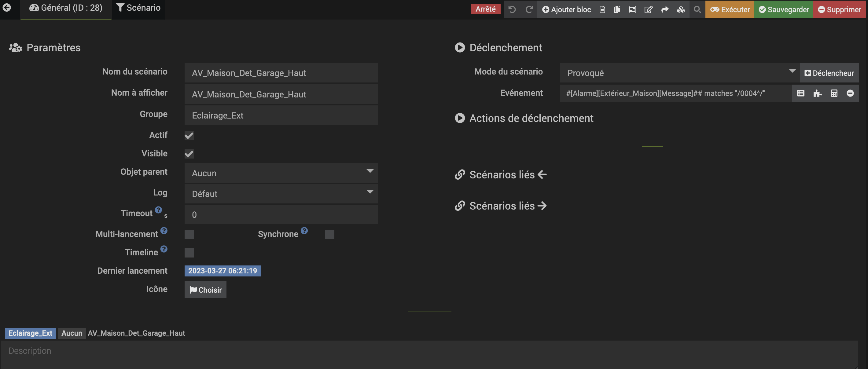868x369 pixels.
Task: Uncheck the Actif checkbox
Action: coord(189,136)
